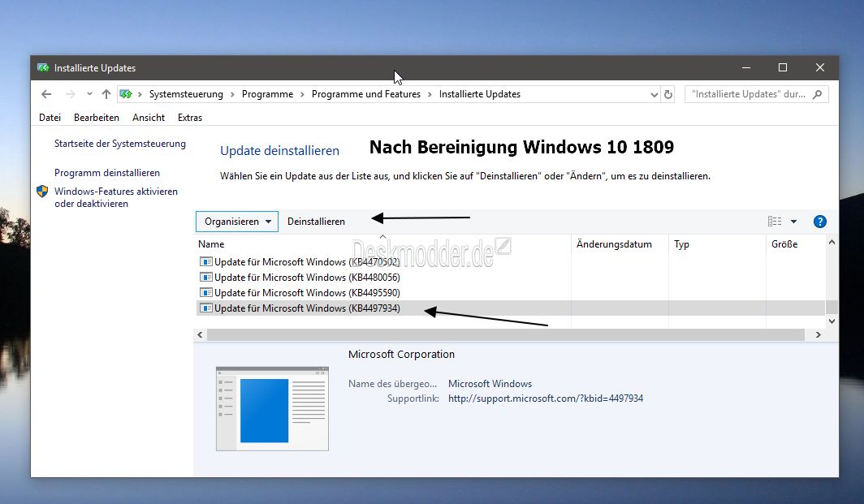Minimize the Installierte Updates window
The width and height of the screenshot is (864, 504).
click(x=746, y=67)
